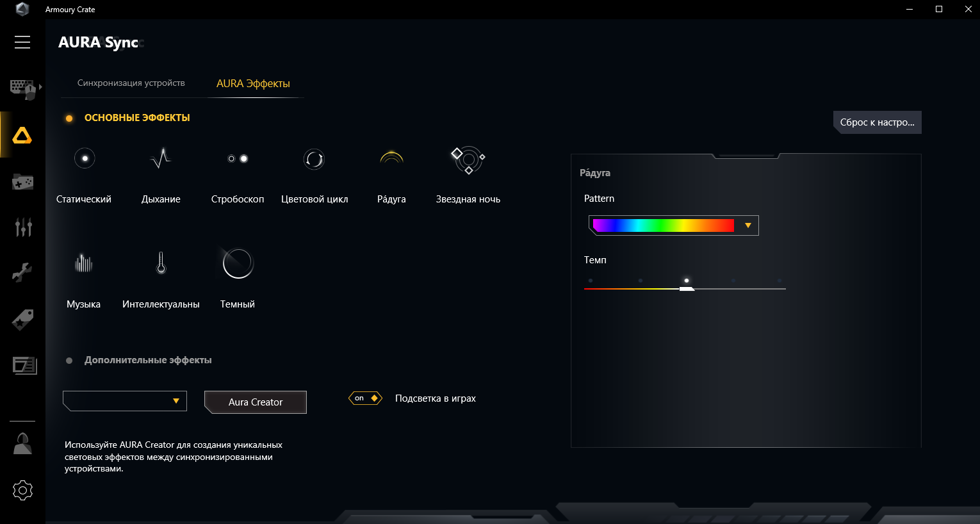Switch to AURA Эффекты tab
This screenshot has height=524, width=980.
(x=253, y=84)
